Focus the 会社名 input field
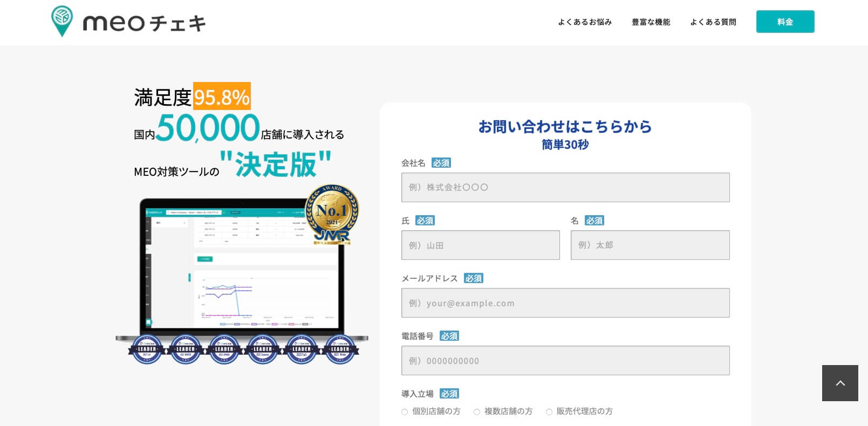Screen dimensions: 868x426 pyautogui.click(x=565, y=187)
